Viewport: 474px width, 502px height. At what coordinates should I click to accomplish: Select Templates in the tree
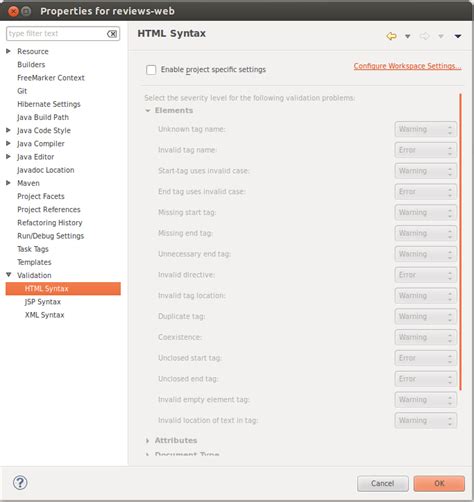34,262
